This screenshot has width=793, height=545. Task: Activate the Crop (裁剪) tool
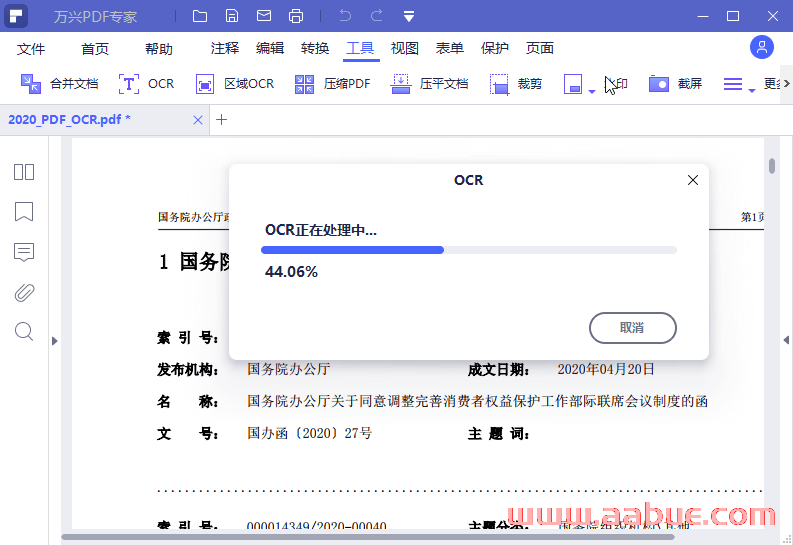(x=516, y=84)
